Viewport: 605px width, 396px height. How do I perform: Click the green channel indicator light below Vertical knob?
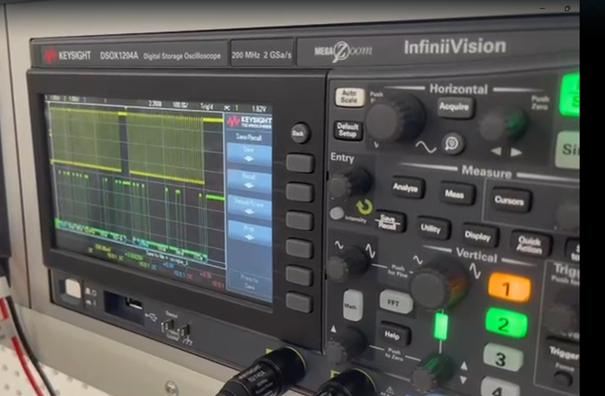(440, 326)
